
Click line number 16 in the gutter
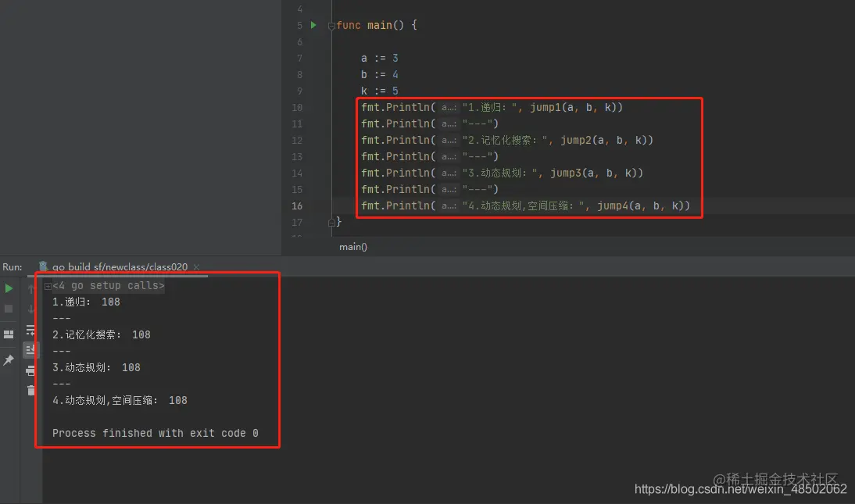point(297,206)
